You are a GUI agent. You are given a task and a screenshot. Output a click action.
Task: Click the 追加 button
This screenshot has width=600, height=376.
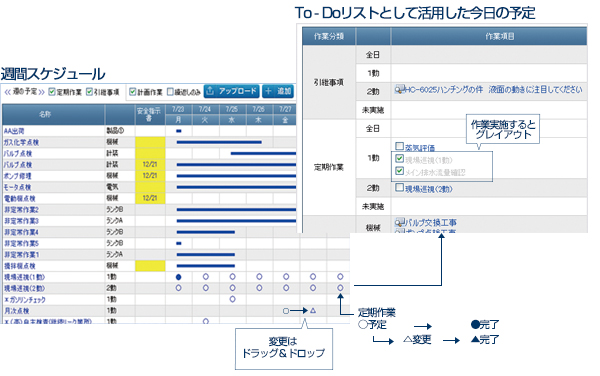pos(279,91)
